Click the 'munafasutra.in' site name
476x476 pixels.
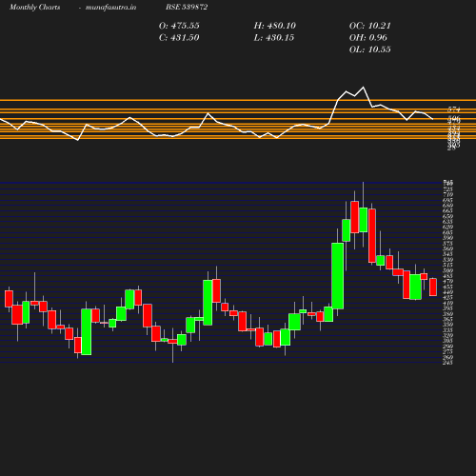110,7
